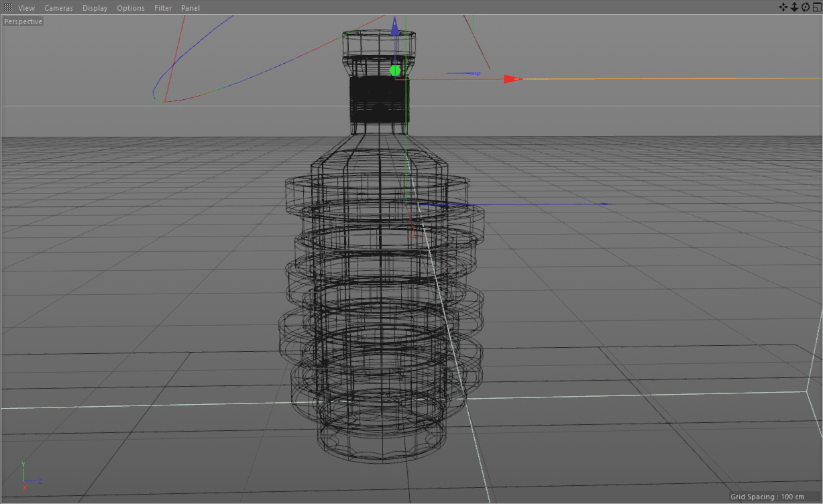The height and width of the screenshot is (504, 823).
Task: Select the green Y-axis handle on the bottle
Action: click(x=394, y=70)
